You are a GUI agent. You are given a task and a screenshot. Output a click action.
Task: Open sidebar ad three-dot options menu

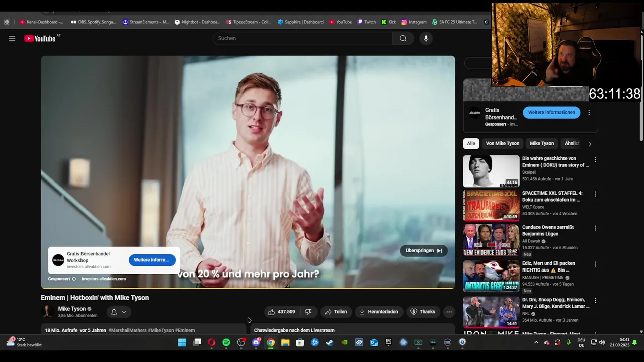point(589,113)
